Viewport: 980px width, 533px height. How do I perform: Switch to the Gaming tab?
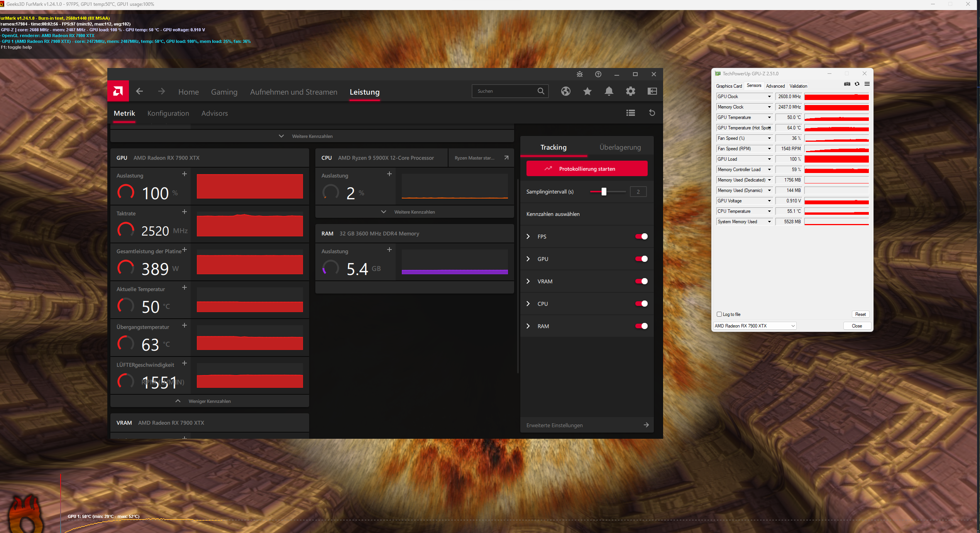click(224, 92)
